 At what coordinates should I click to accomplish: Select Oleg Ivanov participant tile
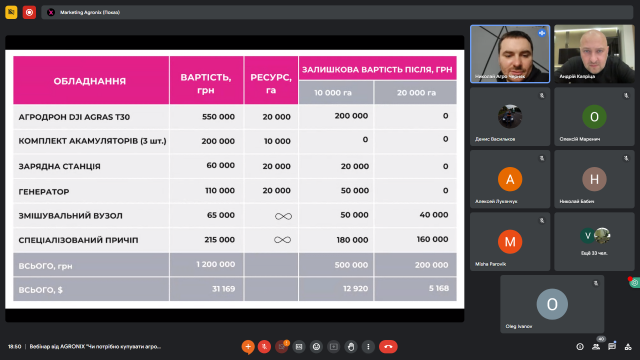tap(552, 304)
